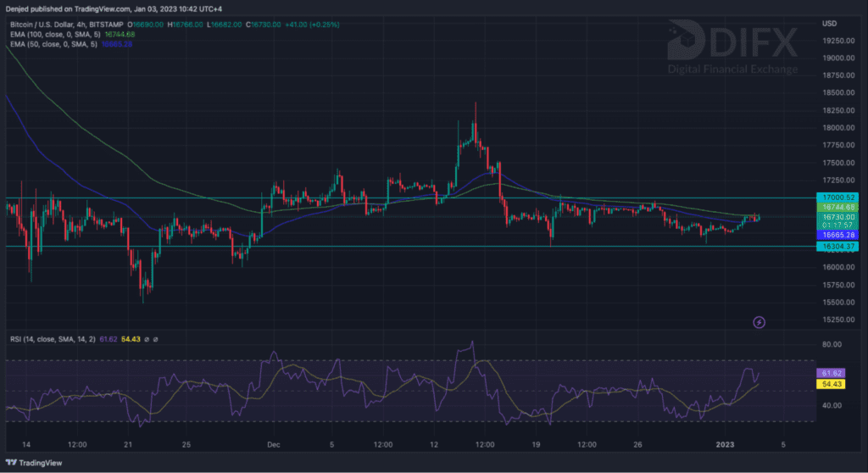Click the first empty-circle symbol after RSI values
The width and height of the screenshot is (868, 473).
tap(145, 340)
